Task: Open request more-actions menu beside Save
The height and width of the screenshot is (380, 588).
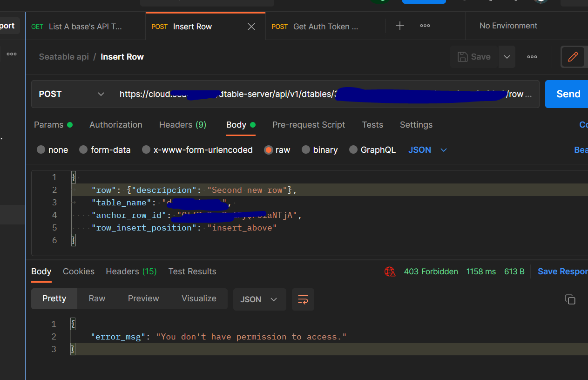Action: [532, 57]
